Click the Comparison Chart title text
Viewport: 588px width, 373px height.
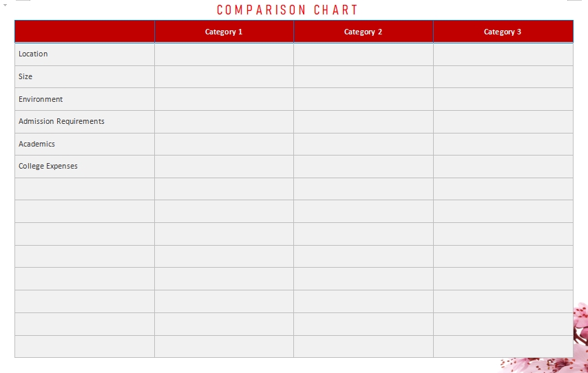[x=287, y=10]
